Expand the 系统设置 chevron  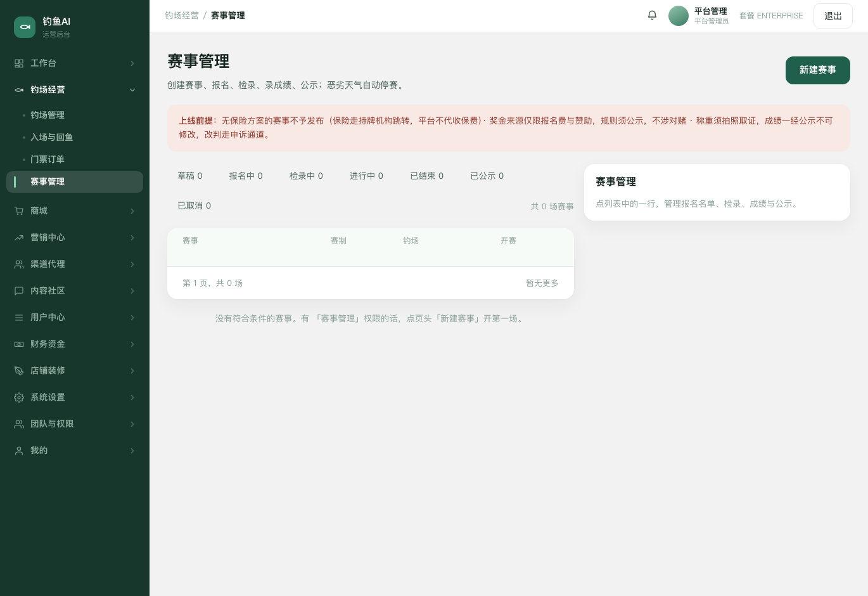click(132, 398)
